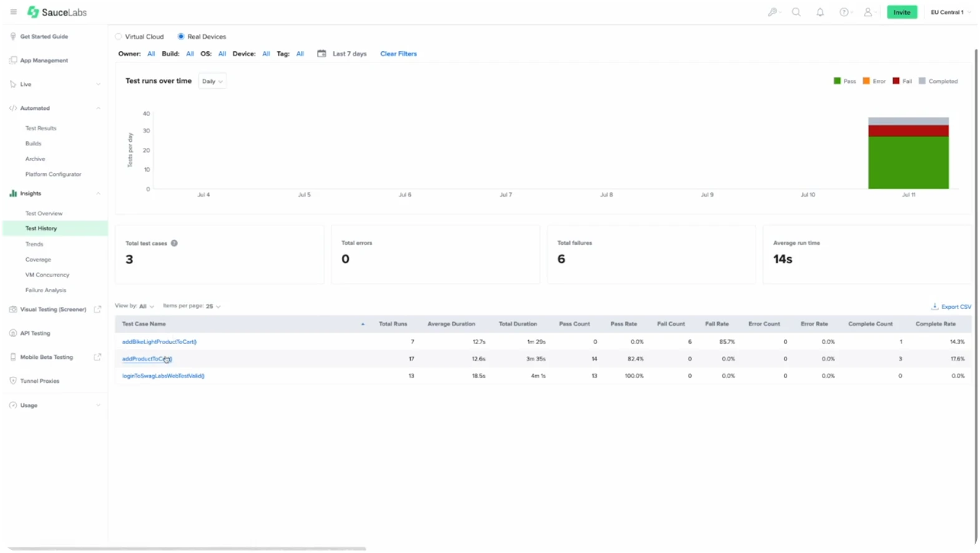This screenshot has height=553, width=980.
Task: Open Coverage under Insights
Action: pos(38,260)
